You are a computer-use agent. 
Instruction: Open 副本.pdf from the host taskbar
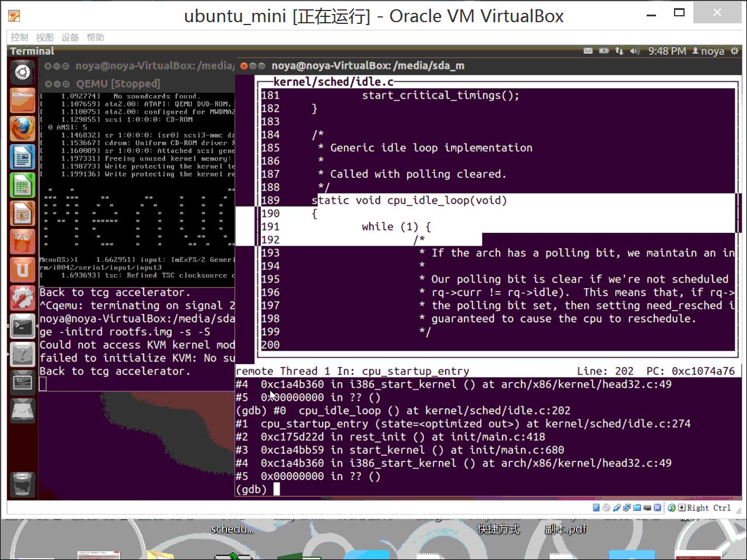pos(567,529)
